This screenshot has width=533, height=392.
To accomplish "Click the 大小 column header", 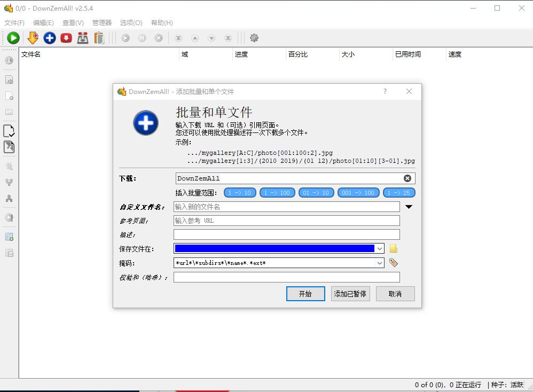I will (366, 54).
